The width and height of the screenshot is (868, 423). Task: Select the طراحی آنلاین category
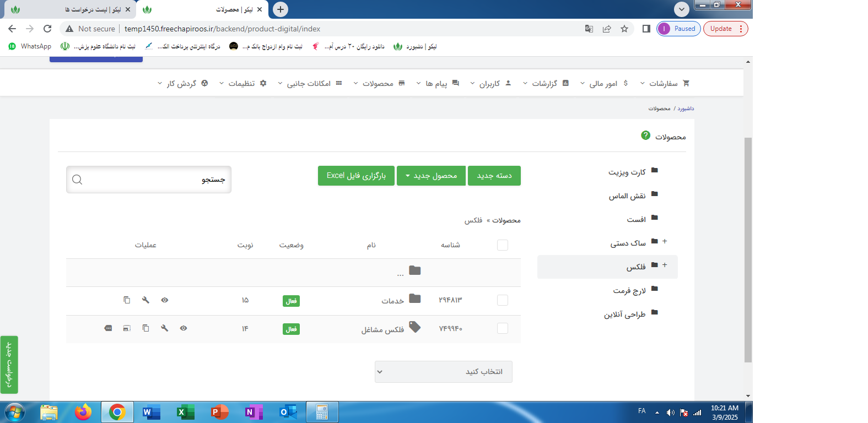624,314
